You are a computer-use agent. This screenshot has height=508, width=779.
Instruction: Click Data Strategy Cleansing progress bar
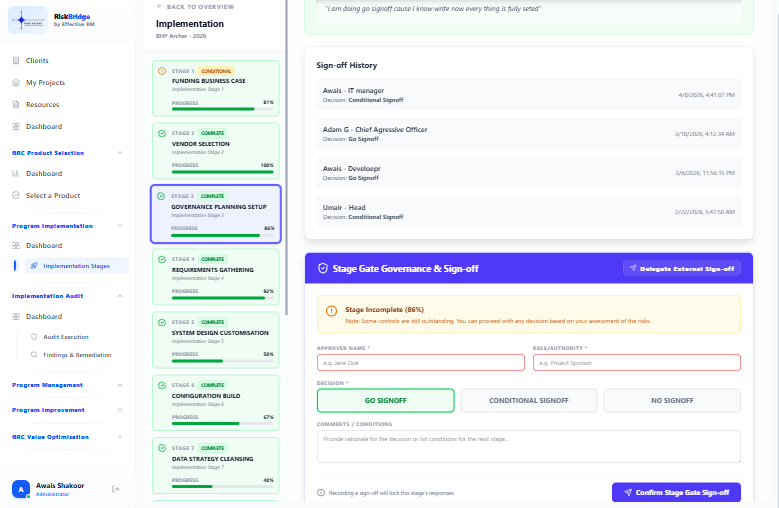pos(223,487)
